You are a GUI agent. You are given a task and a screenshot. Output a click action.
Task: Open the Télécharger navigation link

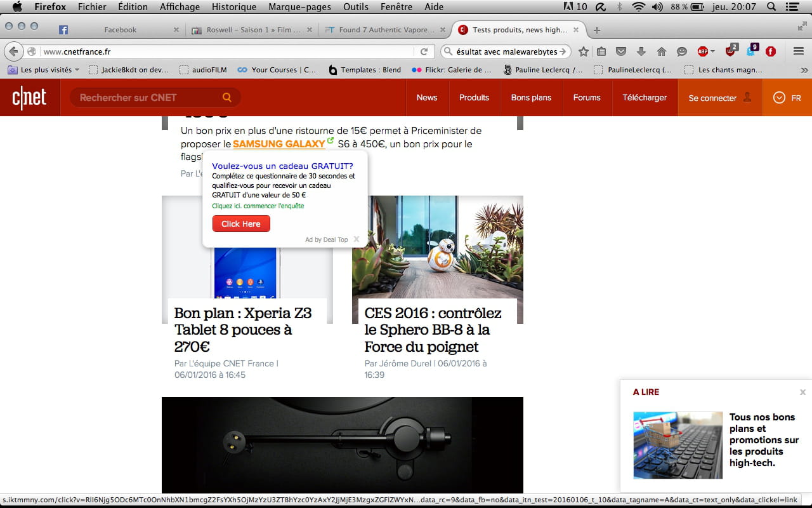pos(645,97)
